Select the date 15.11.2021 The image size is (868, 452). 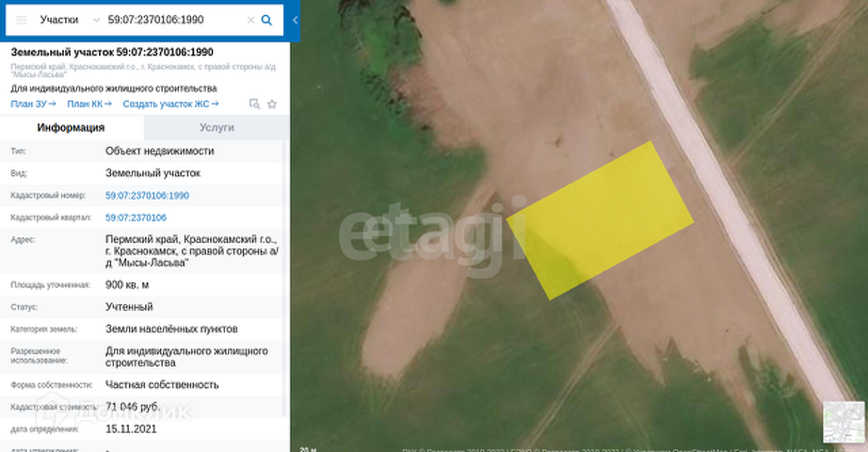click(131, 428)
